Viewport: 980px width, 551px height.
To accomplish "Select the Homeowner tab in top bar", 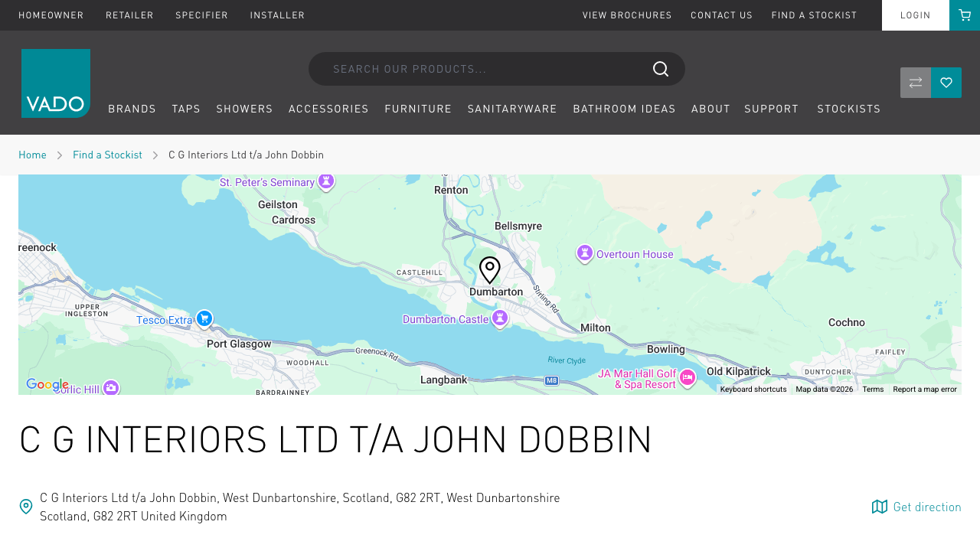I will coord(51,15).
